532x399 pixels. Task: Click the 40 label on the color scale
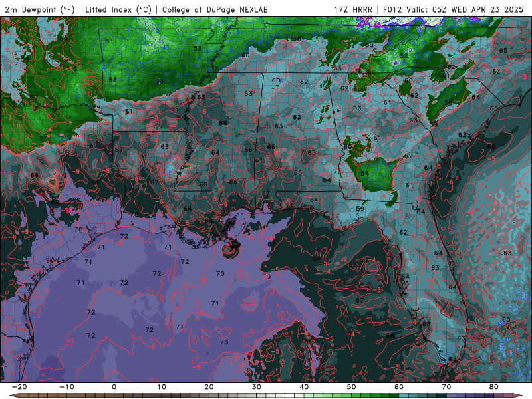304,387
